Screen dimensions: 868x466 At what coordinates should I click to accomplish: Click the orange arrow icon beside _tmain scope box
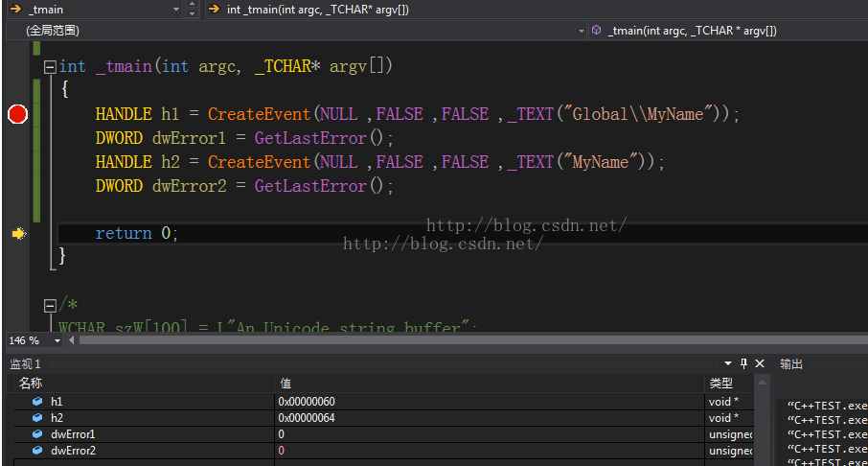15,9
